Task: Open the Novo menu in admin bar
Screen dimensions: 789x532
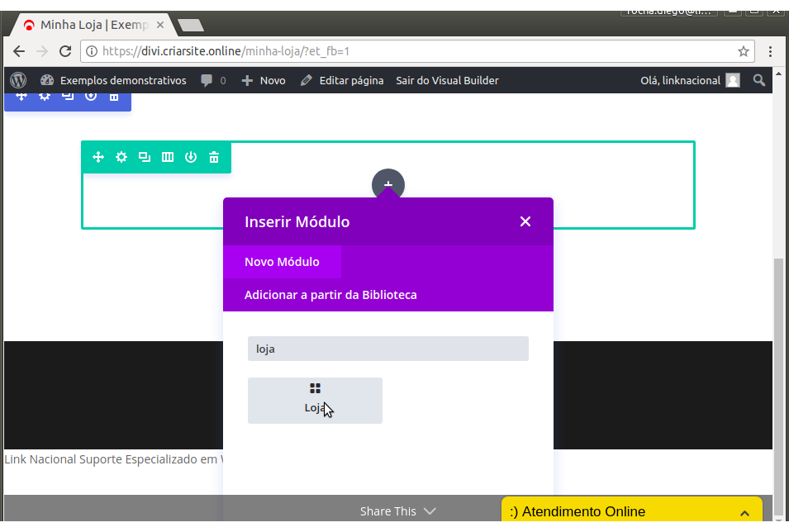Action: click(x=264, y=80)
